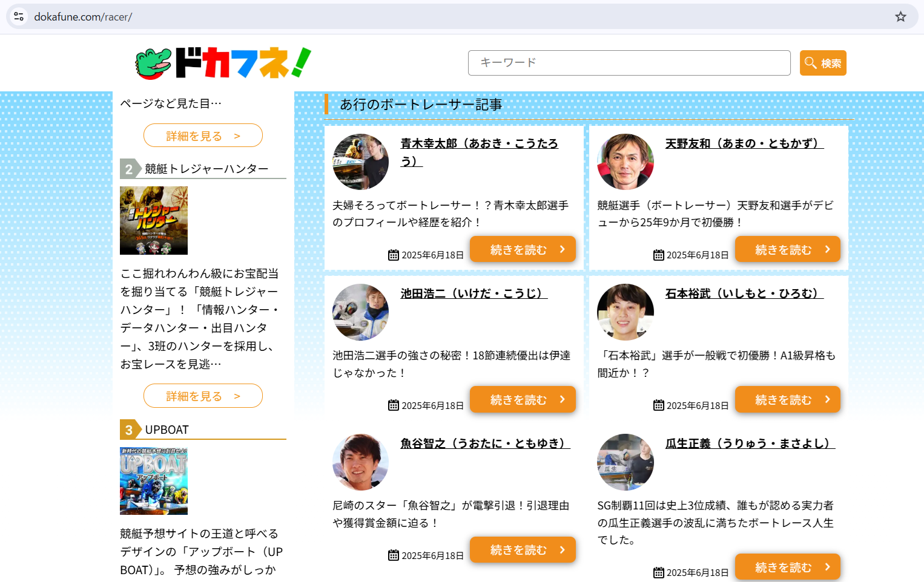
Task: Open the 天野友和 article title link
Action: pos(744,143)
